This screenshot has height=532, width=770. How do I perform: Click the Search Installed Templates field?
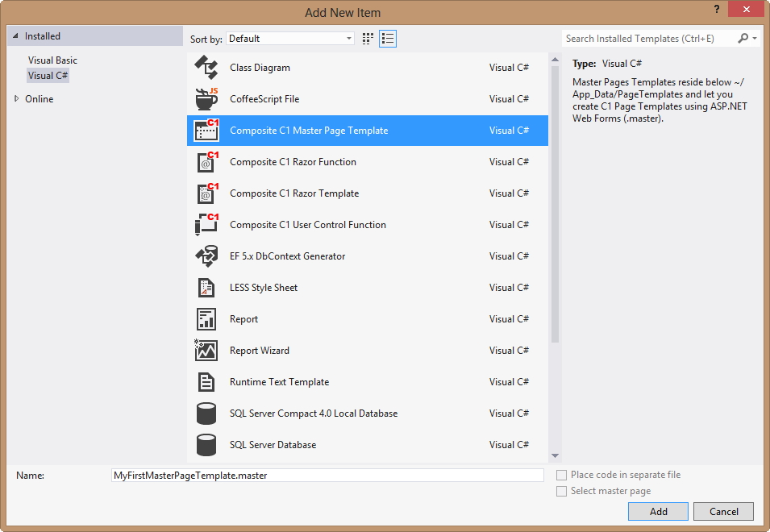tap(649, 39)
